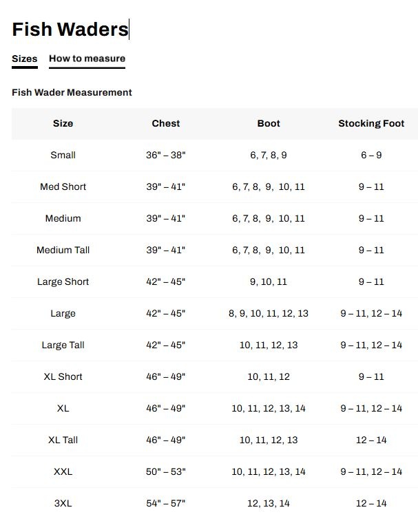Select the Large Short size label

(x=63, y=281)
